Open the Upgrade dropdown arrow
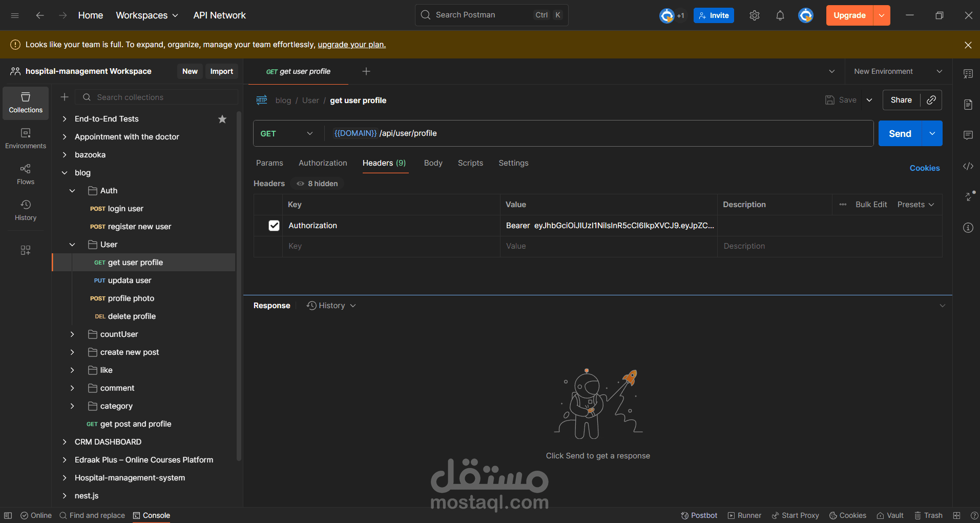This screenshot has height=523, width=980. click(x=882, y=15)
